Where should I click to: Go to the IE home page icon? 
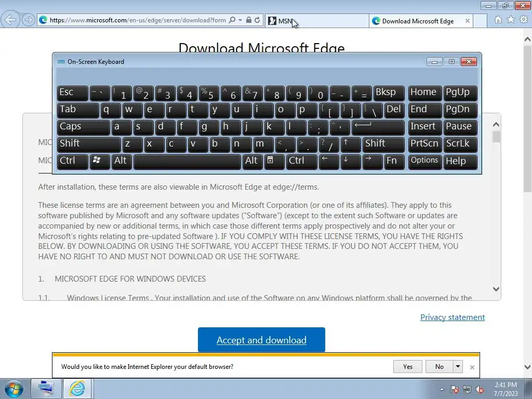pyautogui.click(x=498, y=20)
